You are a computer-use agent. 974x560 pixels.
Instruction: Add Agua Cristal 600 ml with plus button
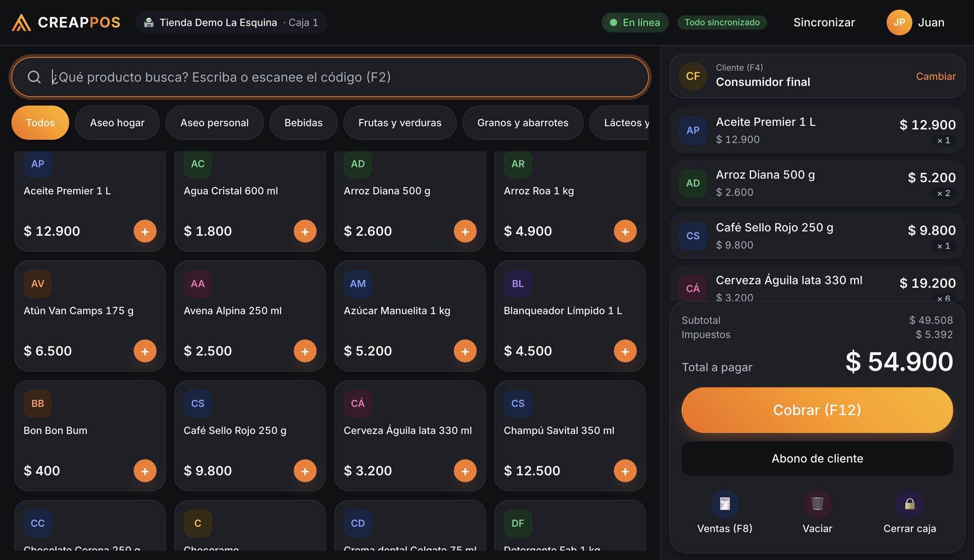click(x=305, y=231)
